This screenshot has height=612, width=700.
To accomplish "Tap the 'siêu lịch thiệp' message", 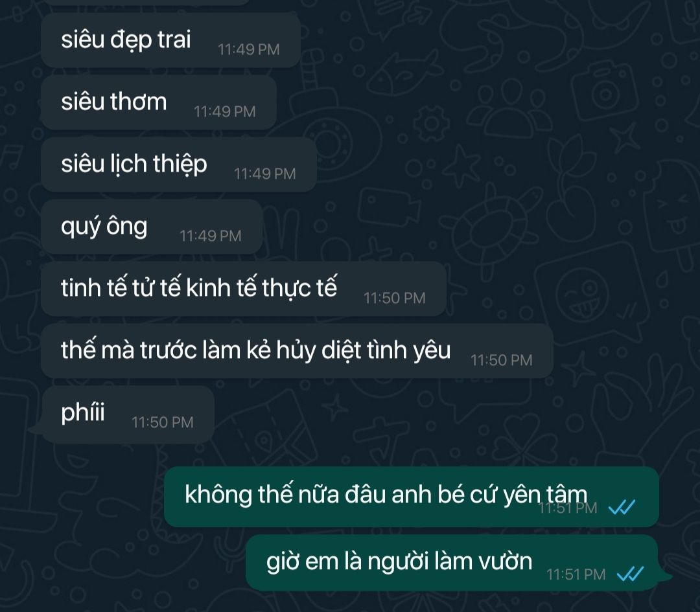I will click(x=179, y=164).
